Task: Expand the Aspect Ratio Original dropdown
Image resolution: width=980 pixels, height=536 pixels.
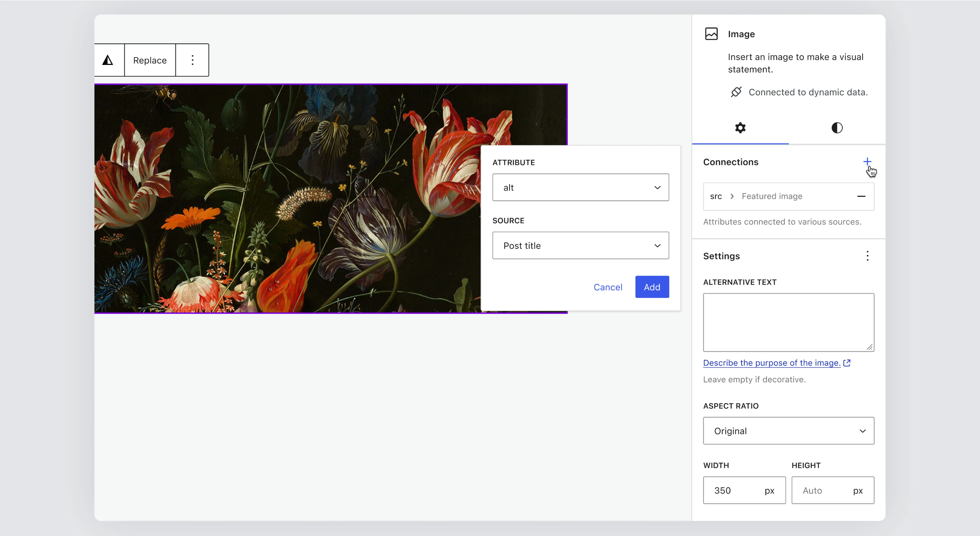Action: 788,431
